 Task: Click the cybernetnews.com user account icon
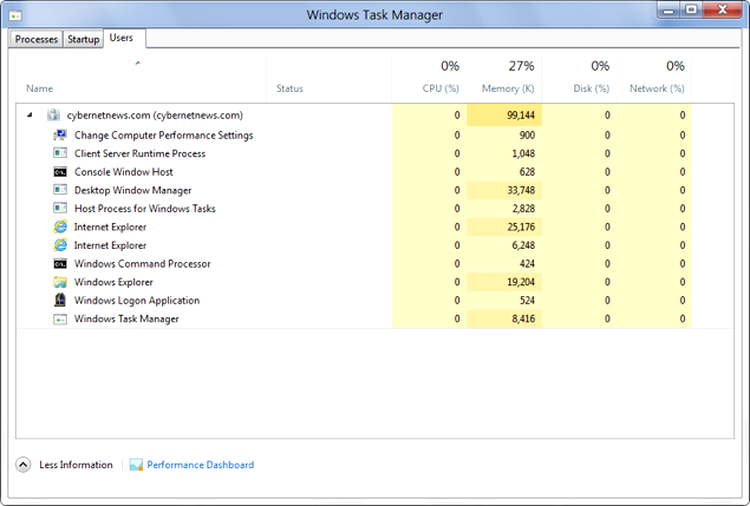pyautogui.click(x=53, y=115)
